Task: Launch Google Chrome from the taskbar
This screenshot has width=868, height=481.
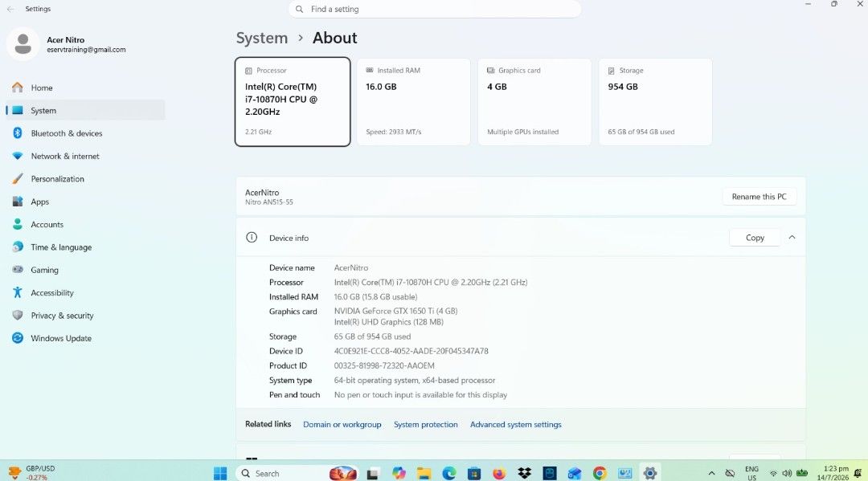Action: [x=600, y=473]
